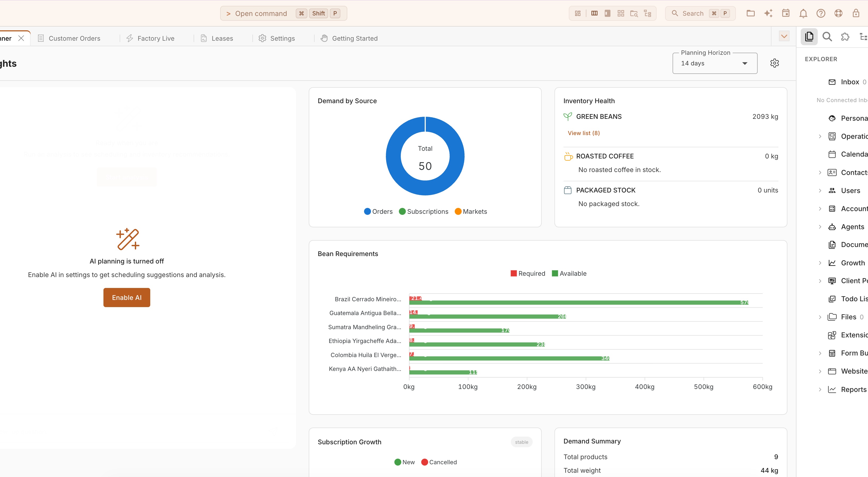
Task: Expand the Accounts tree item
Action: (820, 209)
